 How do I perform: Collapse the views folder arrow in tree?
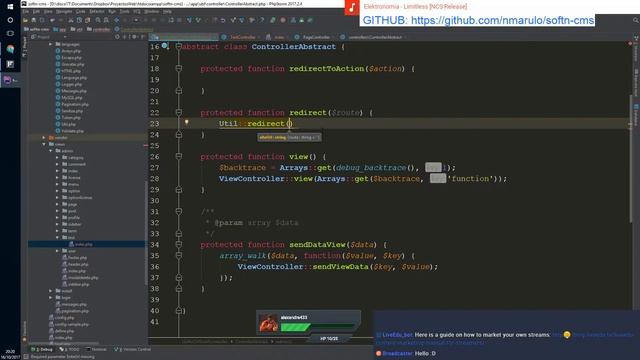[x=44, y=144]
